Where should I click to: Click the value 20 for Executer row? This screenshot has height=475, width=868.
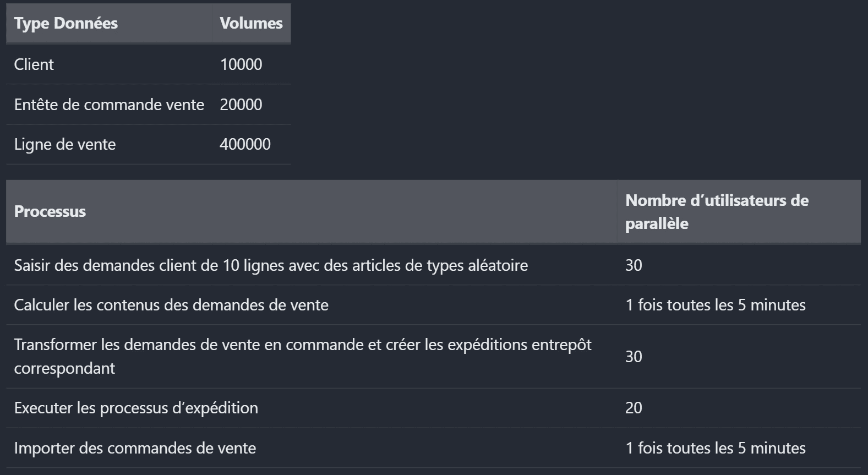(634, 408)
